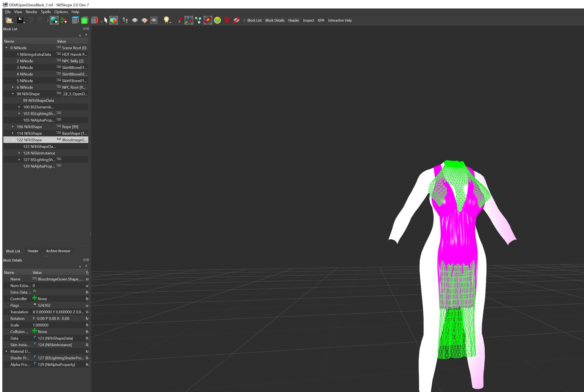
Task: Click the Undo arrow icon
Action: 30,20
